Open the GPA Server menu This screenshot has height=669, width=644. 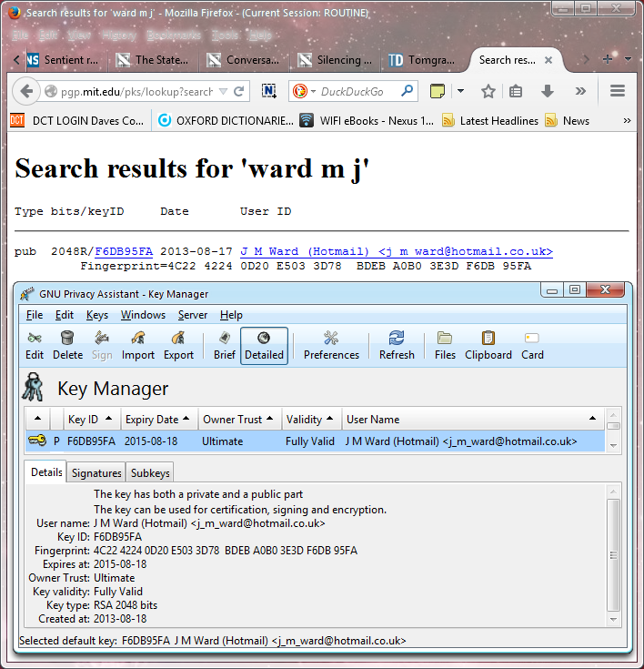point(193,315)
